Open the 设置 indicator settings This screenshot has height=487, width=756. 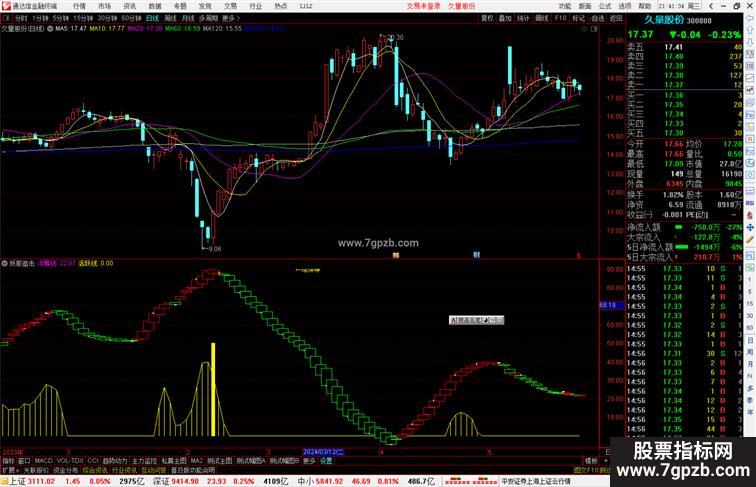[326, 461]
